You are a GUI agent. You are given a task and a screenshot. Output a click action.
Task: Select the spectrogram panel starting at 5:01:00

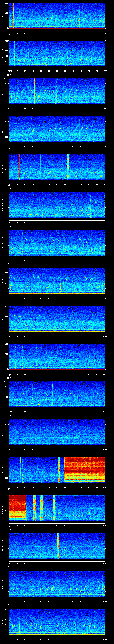point(57,16)
